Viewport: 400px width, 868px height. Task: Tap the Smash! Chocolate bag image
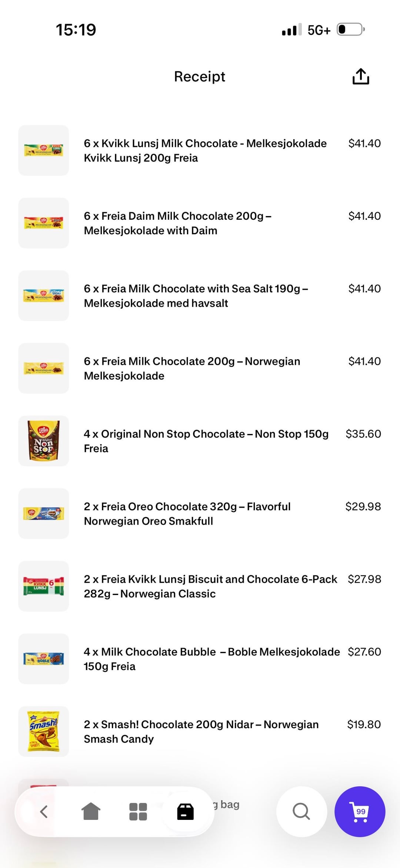(x=44, y=731)
